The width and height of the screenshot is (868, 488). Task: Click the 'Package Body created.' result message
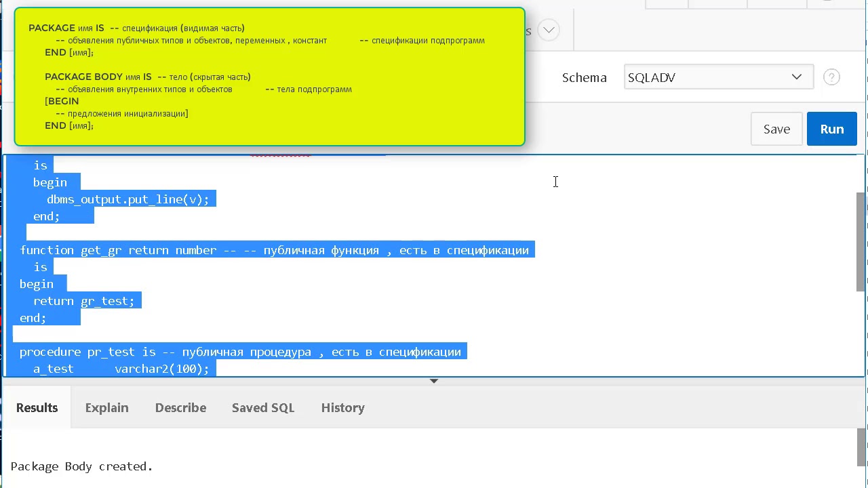point(81,466)
